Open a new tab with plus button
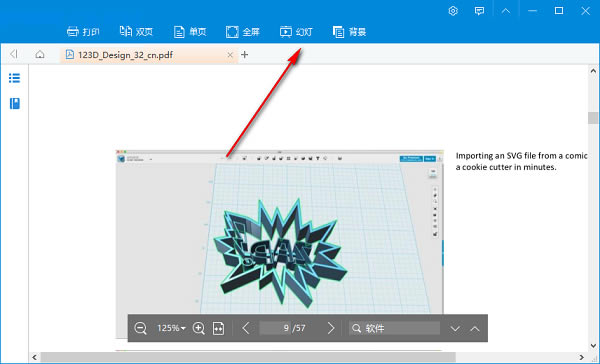 [245, 55]
